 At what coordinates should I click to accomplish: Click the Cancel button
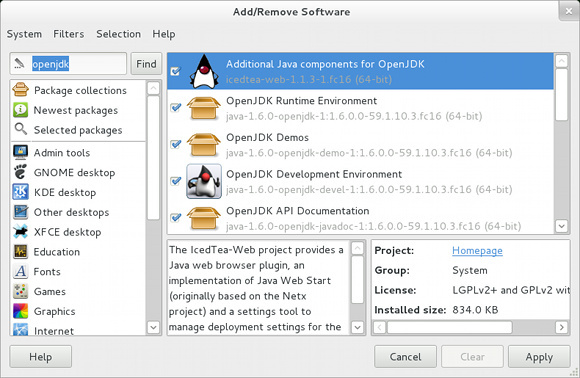coord(405,357)
